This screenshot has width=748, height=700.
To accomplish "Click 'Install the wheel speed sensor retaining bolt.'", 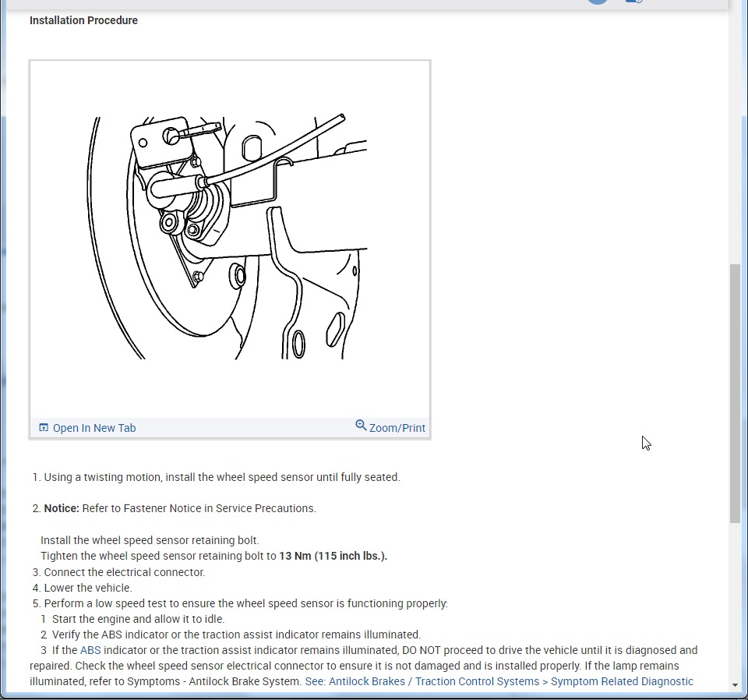I will tap(150, 541).
